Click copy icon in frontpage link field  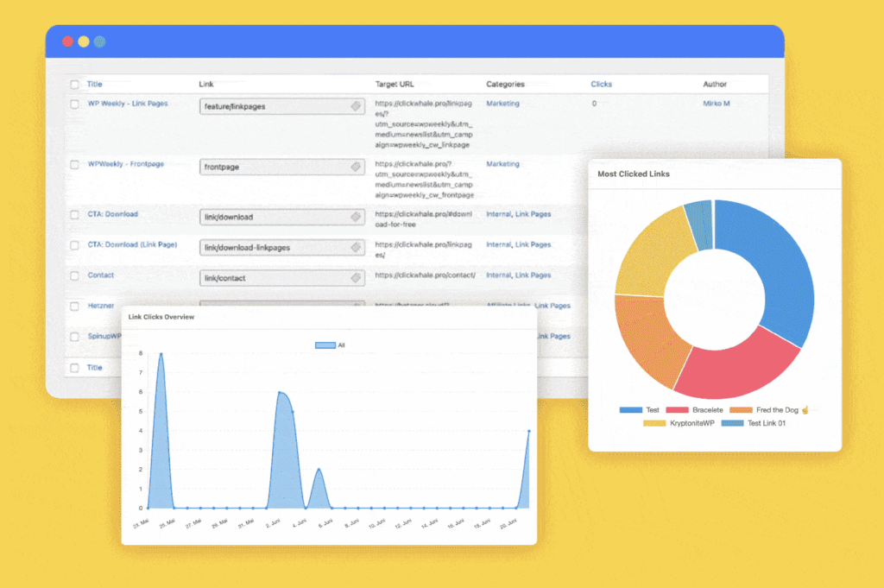pyautogui.click(x=356, y=167)
